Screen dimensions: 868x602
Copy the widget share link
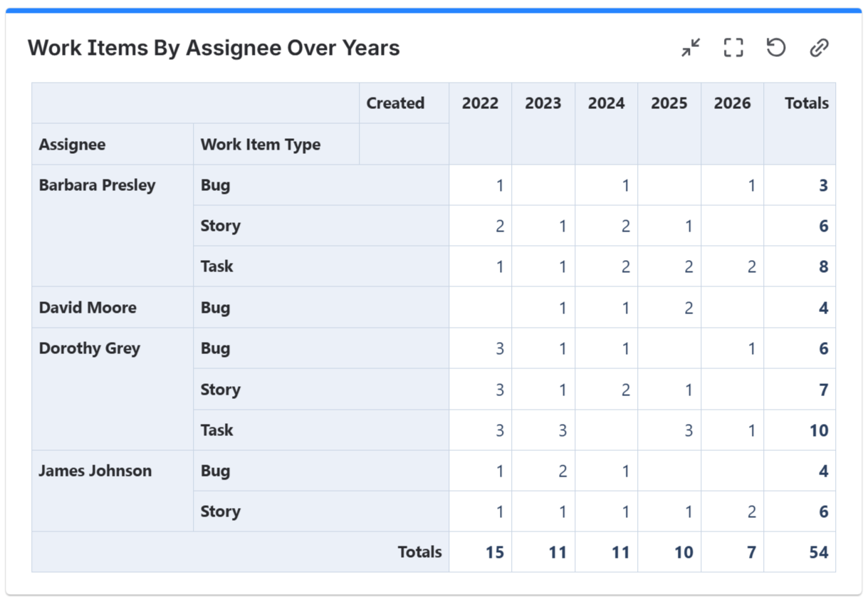click(x=819, y=48)
